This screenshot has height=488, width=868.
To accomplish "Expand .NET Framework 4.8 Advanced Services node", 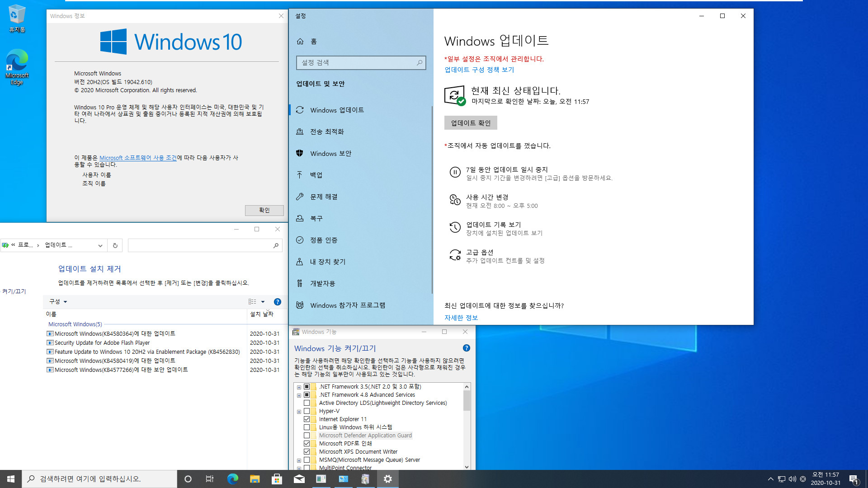I will coord(299,395).
